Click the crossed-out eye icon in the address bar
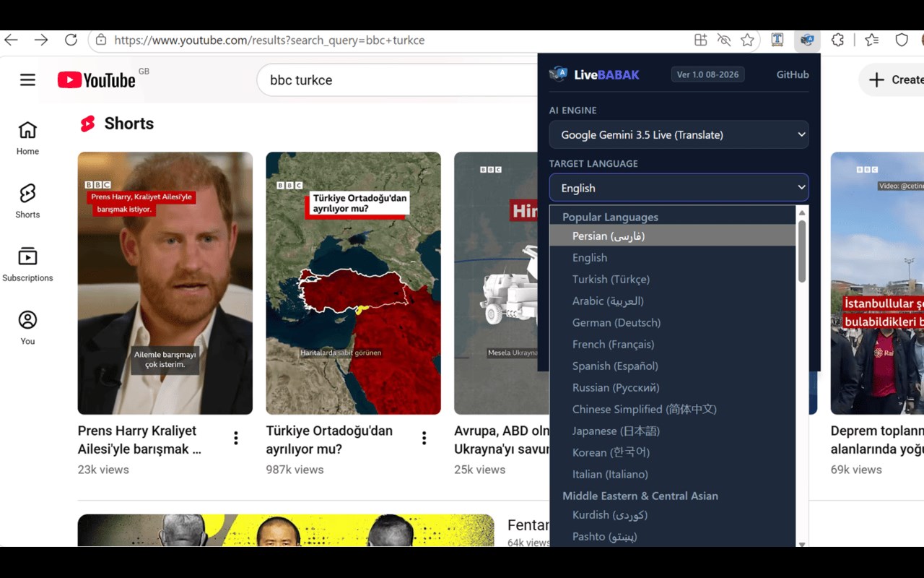 (724, 40)
